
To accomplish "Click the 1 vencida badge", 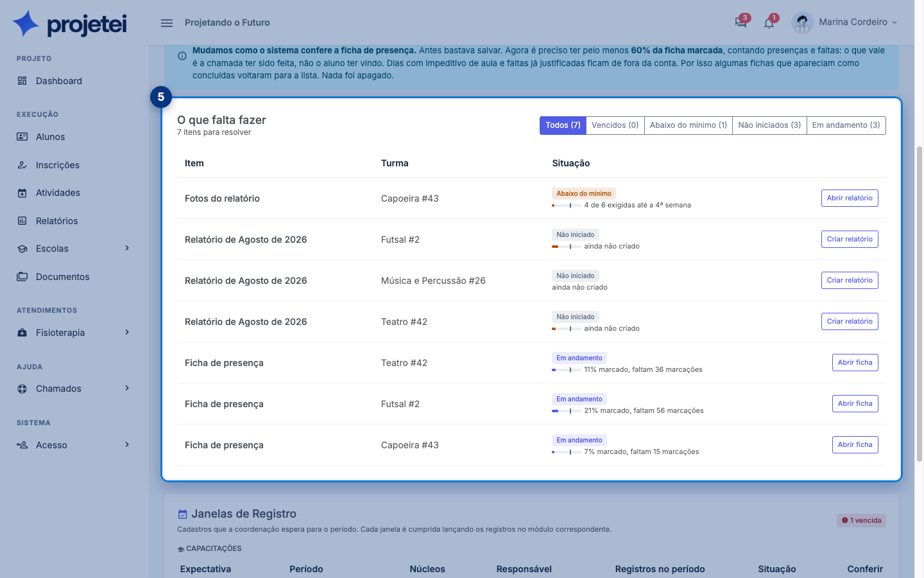I will click(x=861, y=520).
